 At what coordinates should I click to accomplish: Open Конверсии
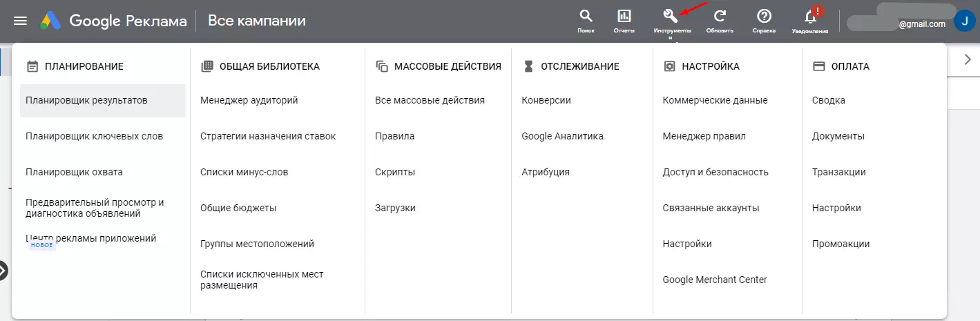click(x=546, y=100)
